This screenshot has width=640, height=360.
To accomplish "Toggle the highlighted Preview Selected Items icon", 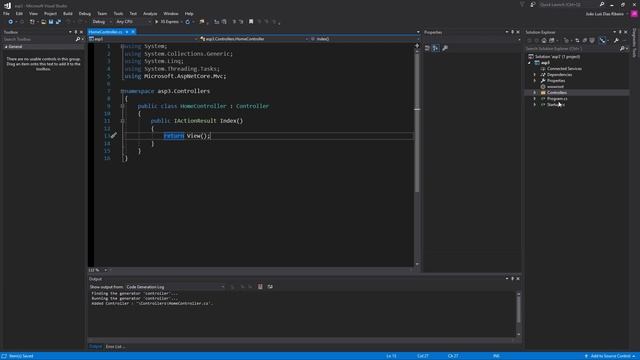I will pos(602,40).
